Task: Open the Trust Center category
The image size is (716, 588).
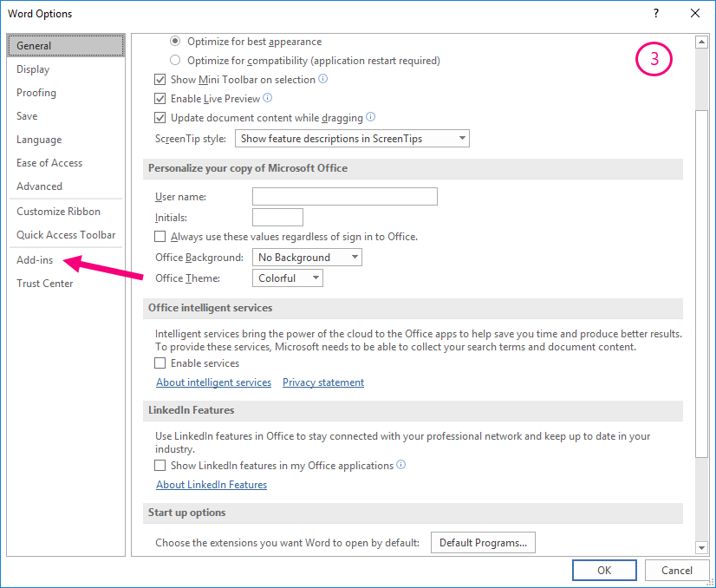Action: [45, 284]
